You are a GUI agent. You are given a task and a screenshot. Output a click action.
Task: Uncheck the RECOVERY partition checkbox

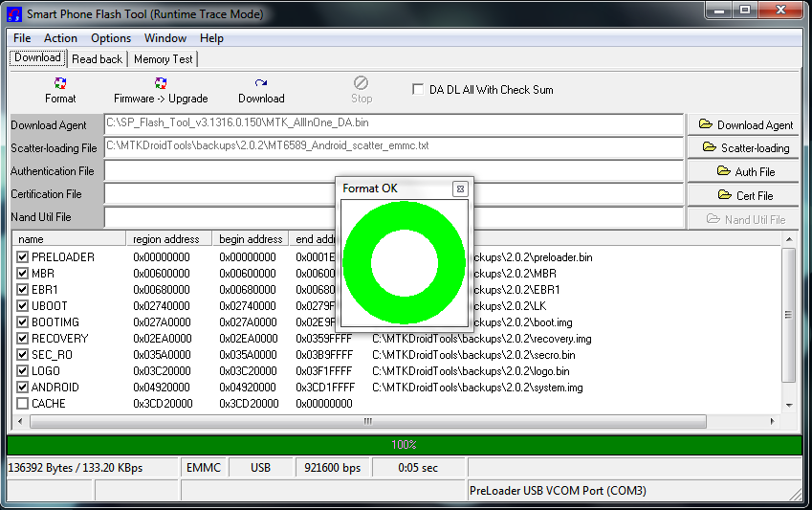point(22,339)
